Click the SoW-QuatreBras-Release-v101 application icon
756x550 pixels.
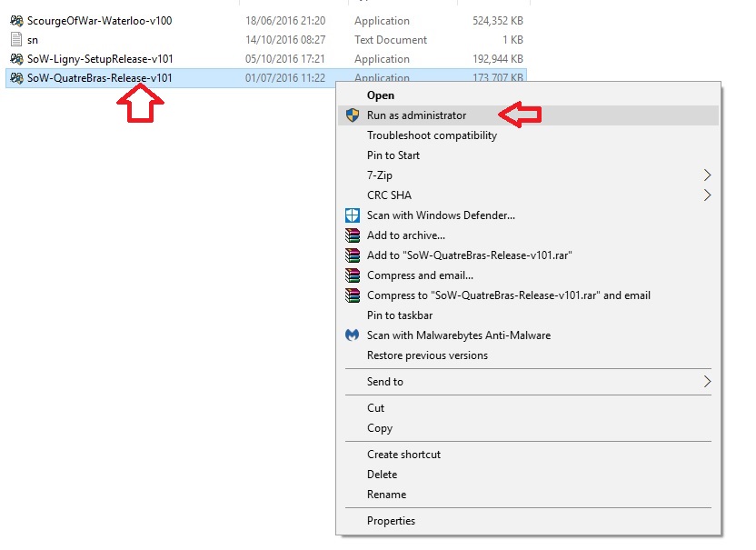coord(16,77)
